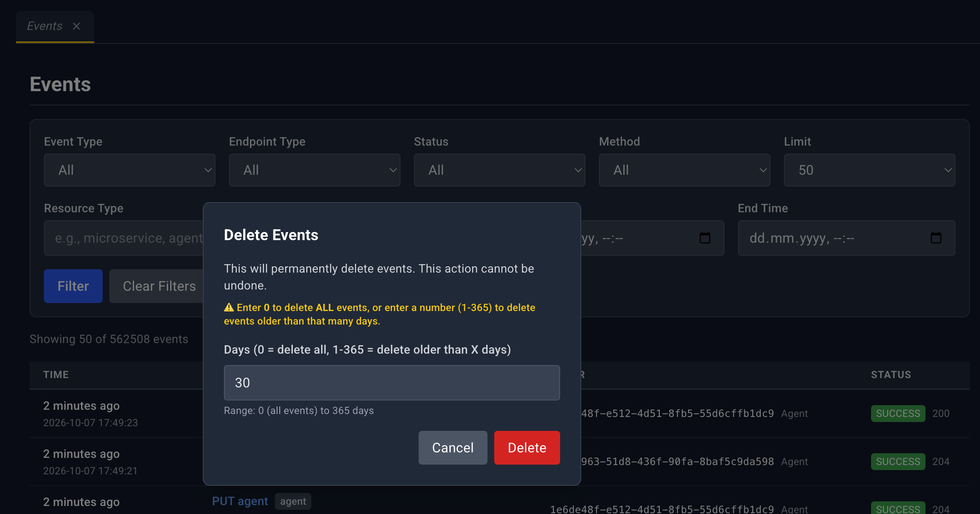Open the Limit dropdown showing 50
Screen dimensions: 980x514
pos(870,170)
